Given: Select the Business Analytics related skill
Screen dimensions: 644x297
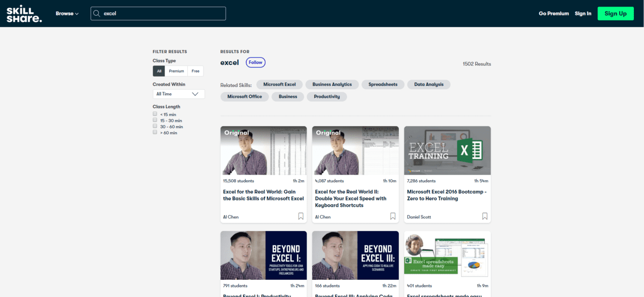Looking at the screenshot, I should [332, 85].
